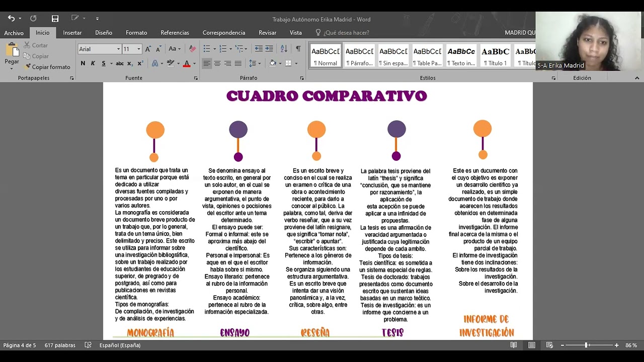Toggle underline S formatting

pyautogui.click(x=104, y=63)
